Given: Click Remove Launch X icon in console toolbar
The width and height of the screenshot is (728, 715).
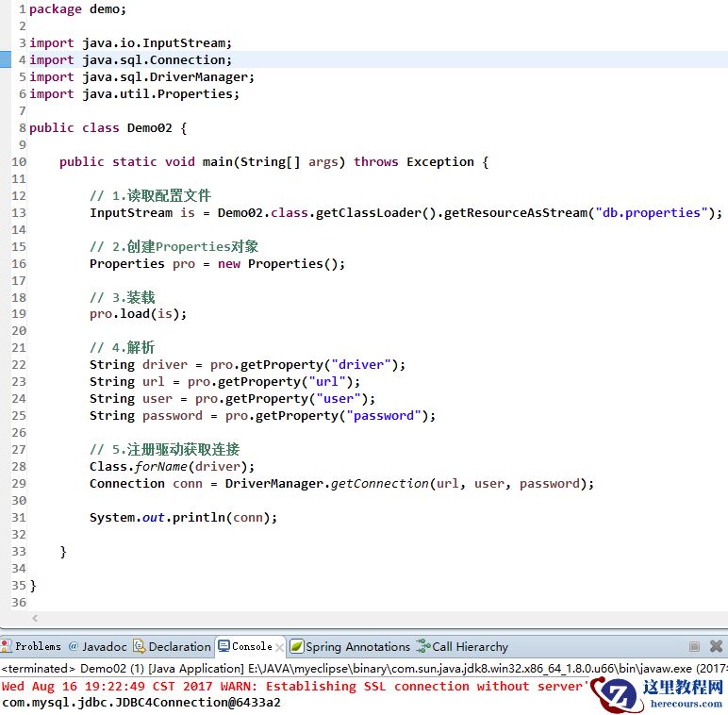Looking at the screenshot, I should [716, 647].
